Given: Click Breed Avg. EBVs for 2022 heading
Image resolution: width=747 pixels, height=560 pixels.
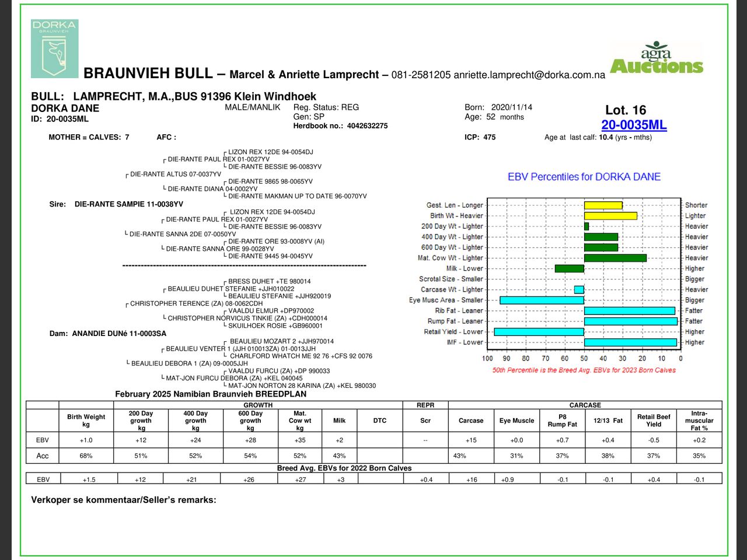Looking at the screenshot, I should 344,468.
